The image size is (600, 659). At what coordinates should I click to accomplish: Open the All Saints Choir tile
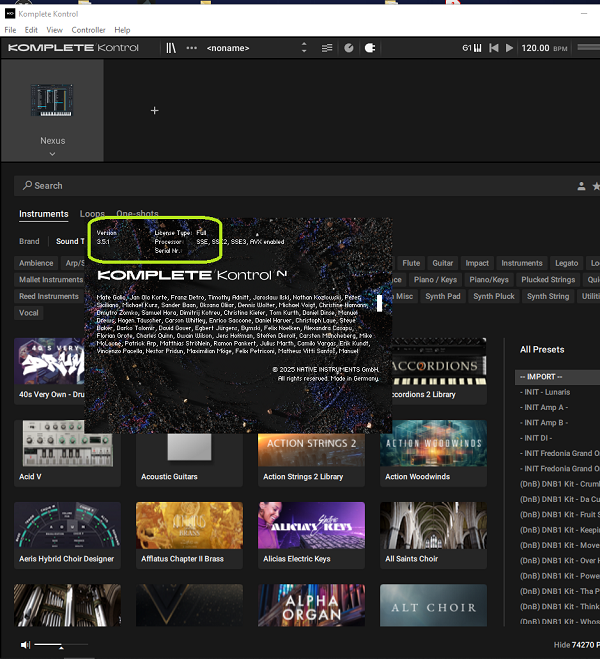pos(433,535)
